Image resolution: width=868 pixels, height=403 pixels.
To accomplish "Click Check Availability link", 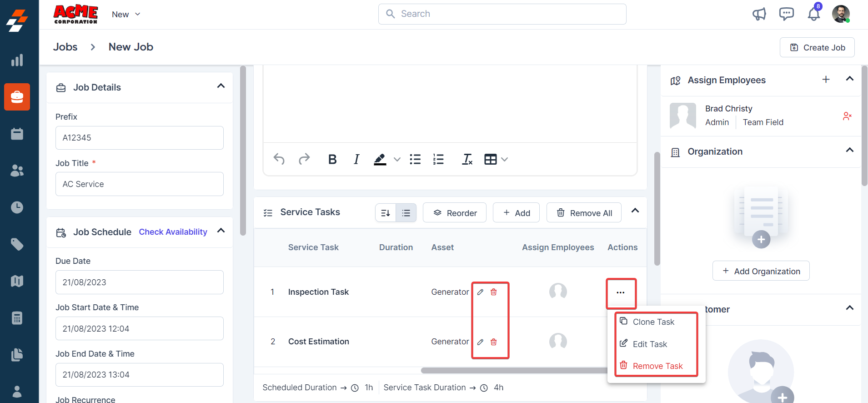I will click(x=173, y=232).
